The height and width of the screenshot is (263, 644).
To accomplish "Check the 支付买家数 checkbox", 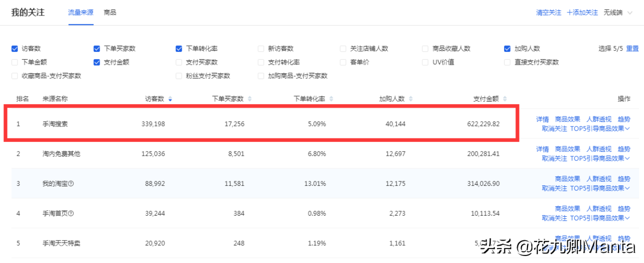I will (x=179, y=62).
